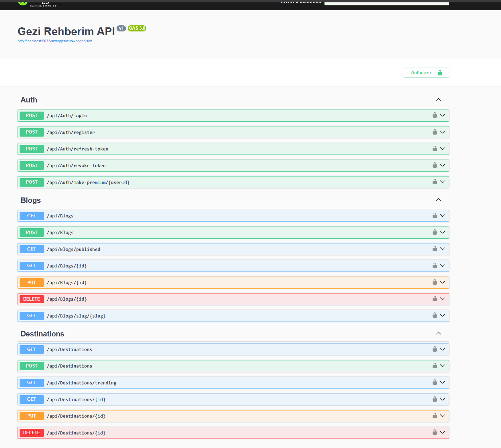Click lock icon on POST /api/Auth/login
The width and height of the screenshot is (501, 448).
435,115
